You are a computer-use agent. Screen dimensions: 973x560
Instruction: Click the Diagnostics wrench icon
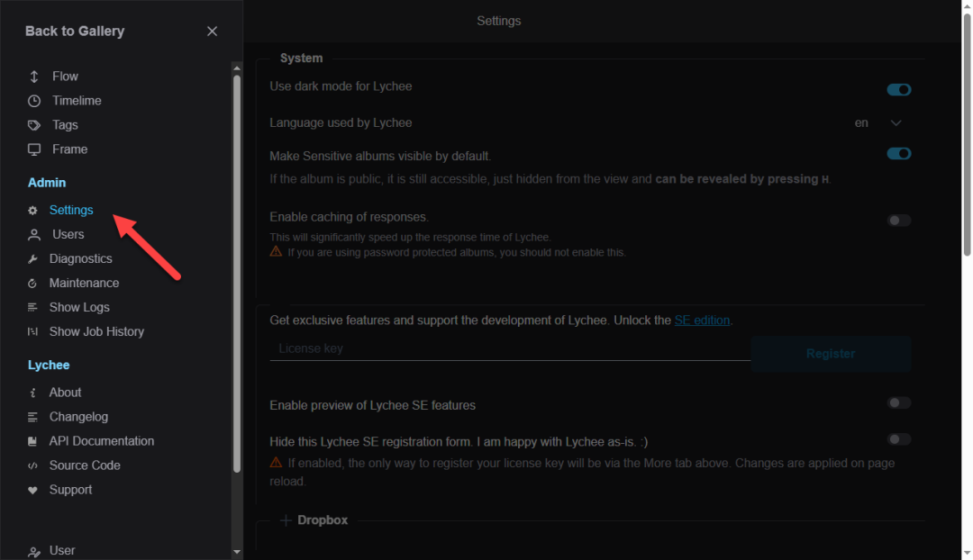33,259
